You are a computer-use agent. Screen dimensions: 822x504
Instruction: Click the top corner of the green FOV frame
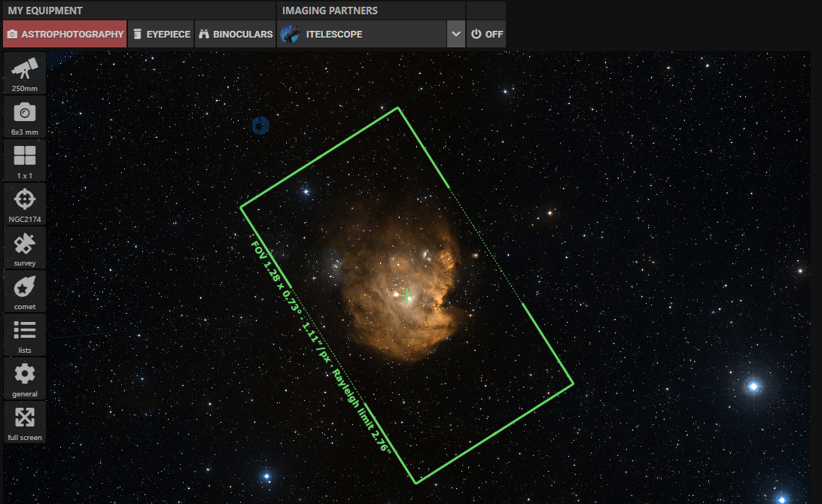pos(397,108)
